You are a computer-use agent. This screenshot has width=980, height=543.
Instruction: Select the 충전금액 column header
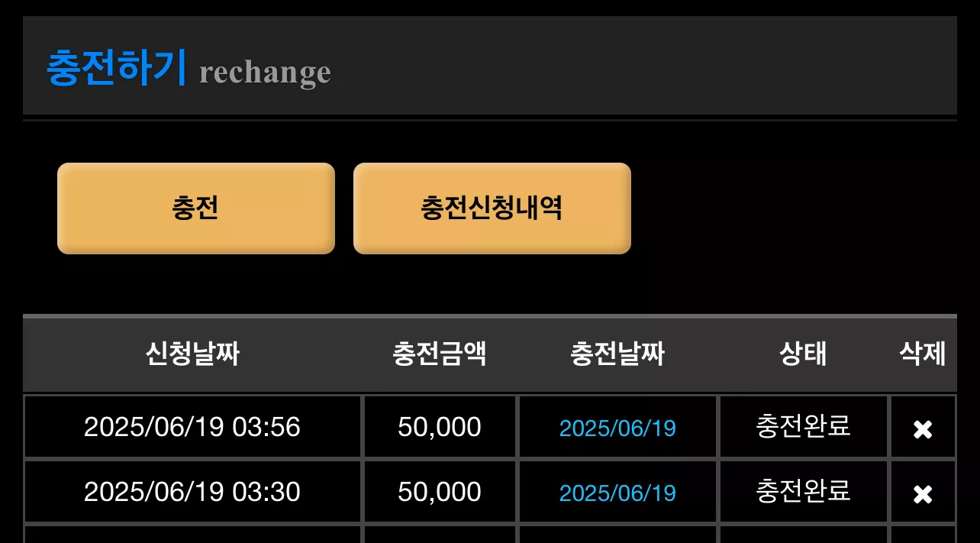coord(440,354)
